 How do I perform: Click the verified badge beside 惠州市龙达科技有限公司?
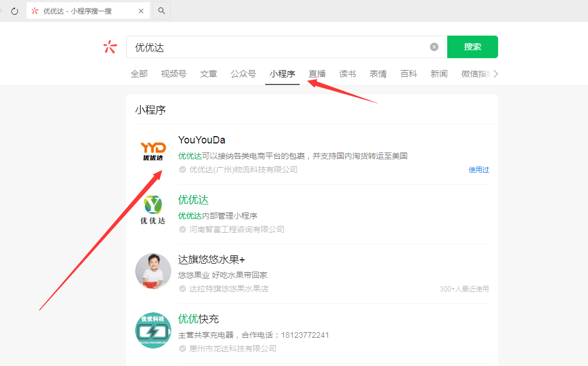(x=183, y=348)
